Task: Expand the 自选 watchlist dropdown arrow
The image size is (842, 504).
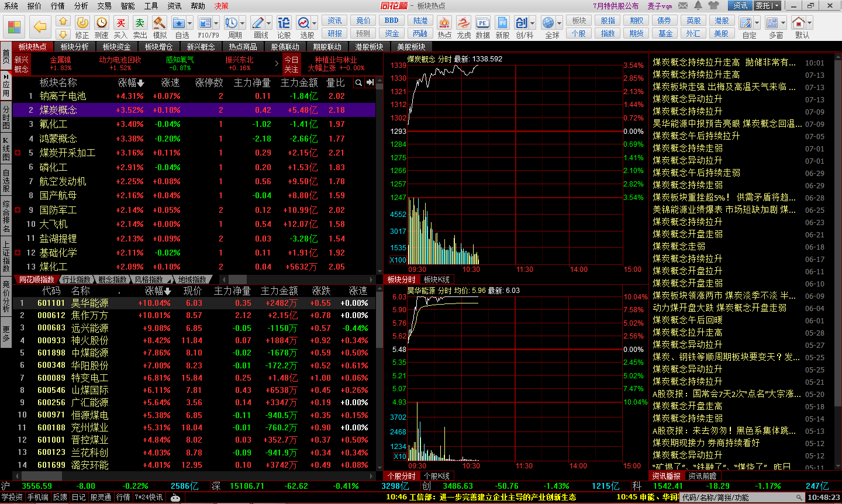Action: click(x=191, y=23)
